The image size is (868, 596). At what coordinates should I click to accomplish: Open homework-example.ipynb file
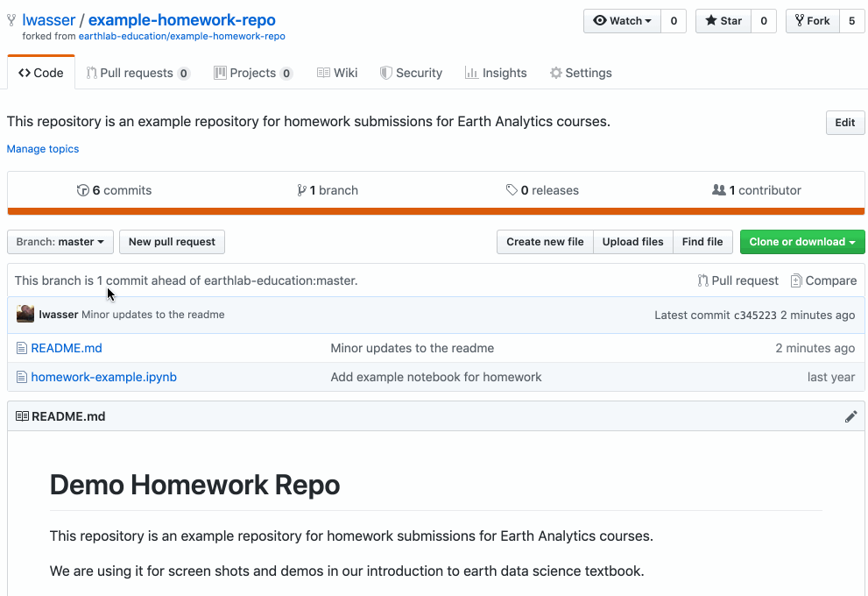104,377
